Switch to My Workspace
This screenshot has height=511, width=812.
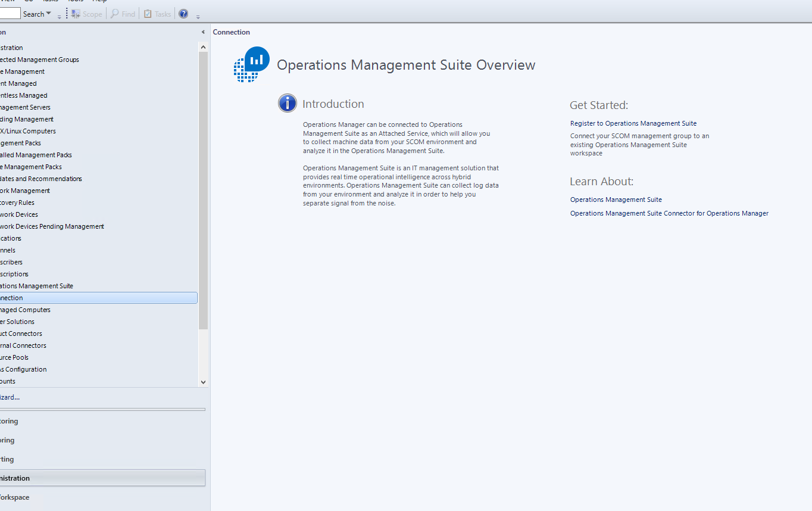14,497
